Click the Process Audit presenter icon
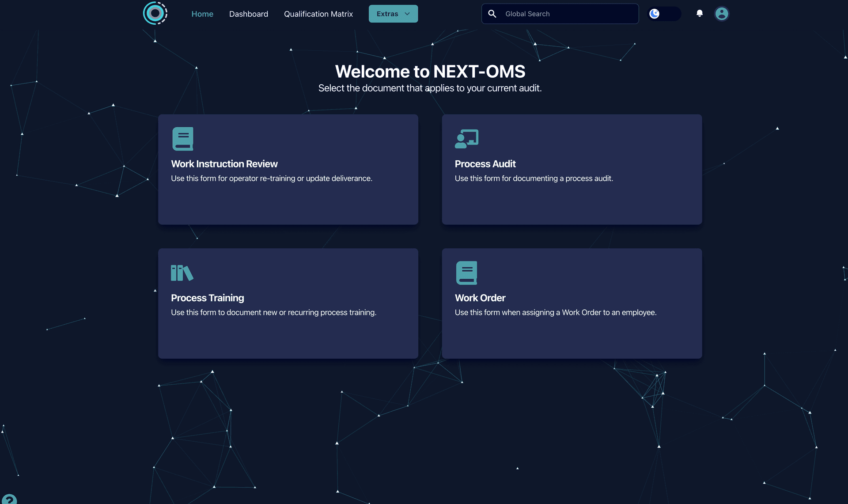The height and width of the screenshot is (504, 848). pos(466,139)
